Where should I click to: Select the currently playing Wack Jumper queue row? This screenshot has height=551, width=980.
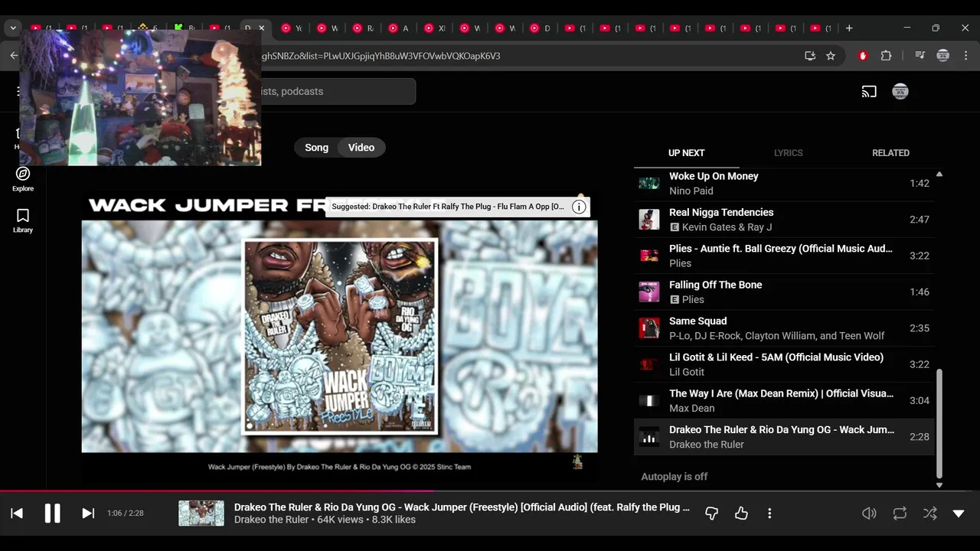point(784,437)
